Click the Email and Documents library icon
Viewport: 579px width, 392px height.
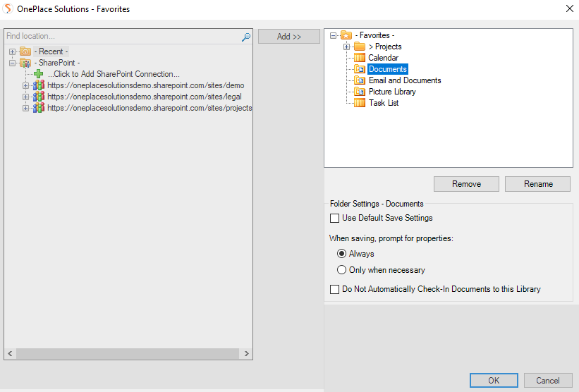pyautogui.click(x=360, y=80)
